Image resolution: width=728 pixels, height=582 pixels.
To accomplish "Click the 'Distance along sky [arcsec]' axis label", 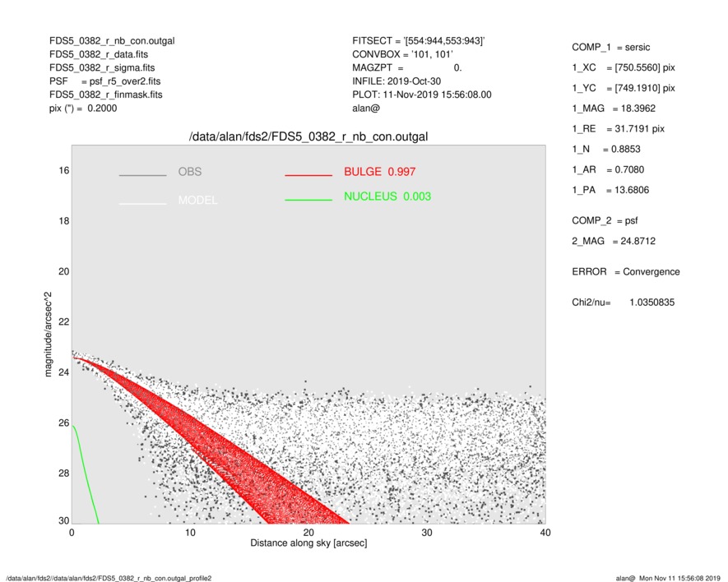I will point(308,543).
